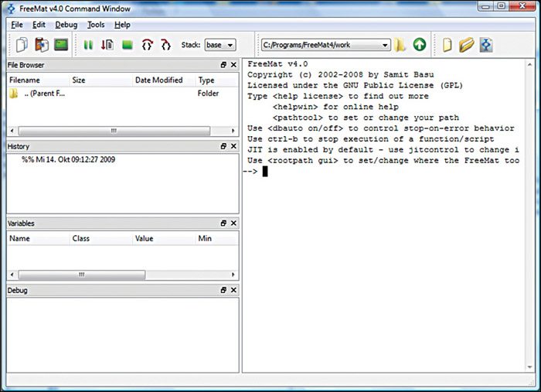Click the yellow folder browse icon
This screenshot has height=392, width=541.
coord(400,45)
